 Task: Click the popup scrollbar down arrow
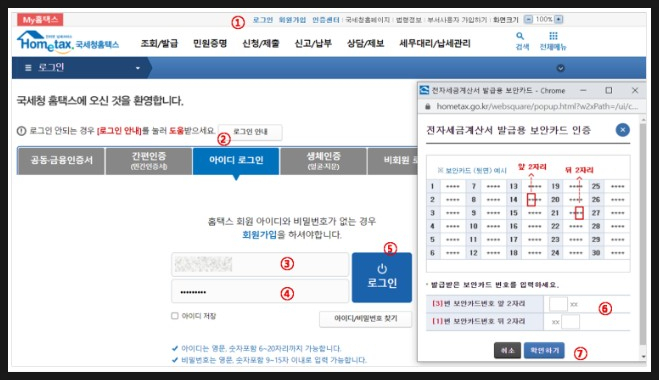(x=643, y=356)
